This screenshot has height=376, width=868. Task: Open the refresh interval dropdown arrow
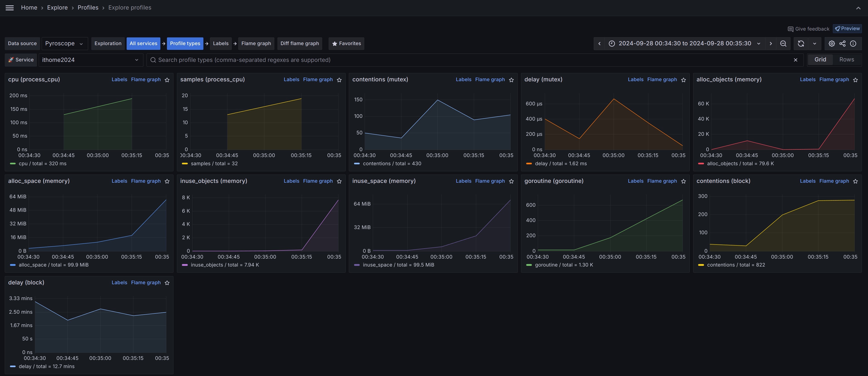click(814, 44)
